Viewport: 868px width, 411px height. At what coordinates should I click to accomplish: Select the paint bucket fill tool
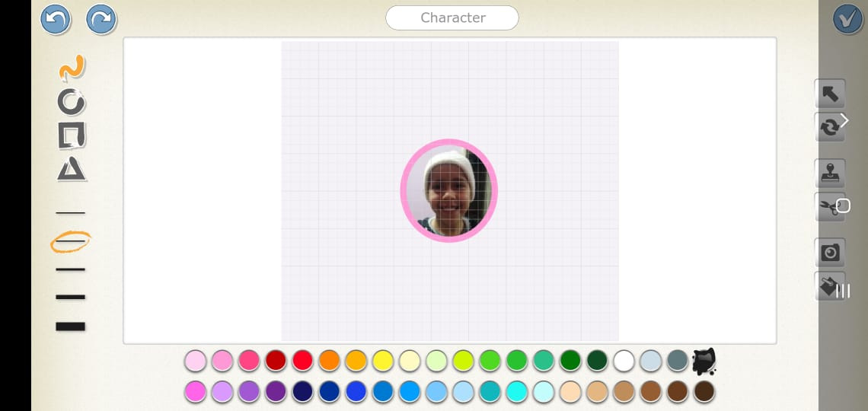(830, 286)
